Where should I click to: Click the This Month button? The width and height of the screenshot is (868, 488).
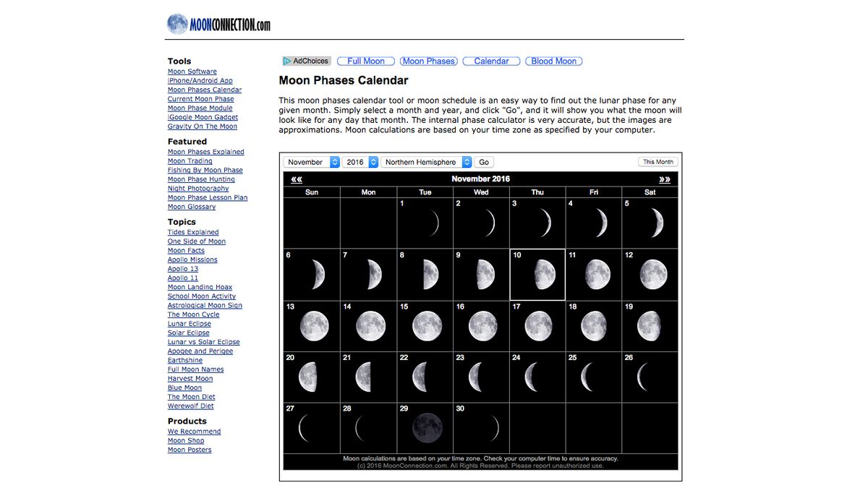tap(658, 162)
